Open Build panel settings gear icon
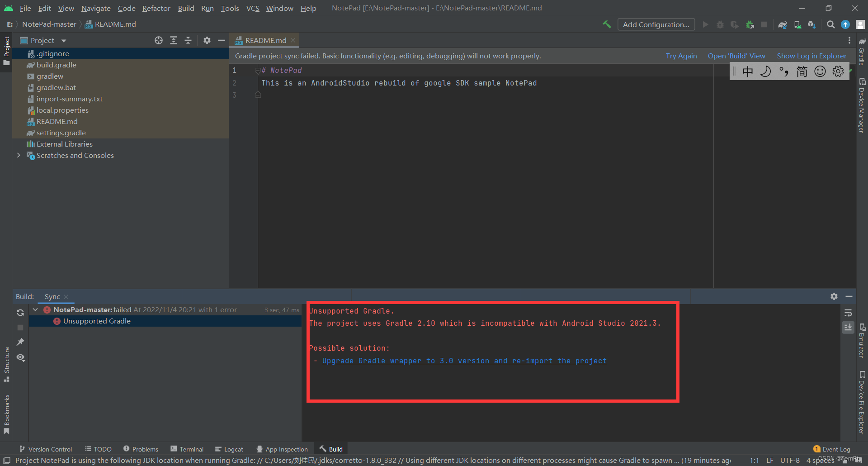Image resolution: width=868 pixels, height=466 pixels. 834,296
